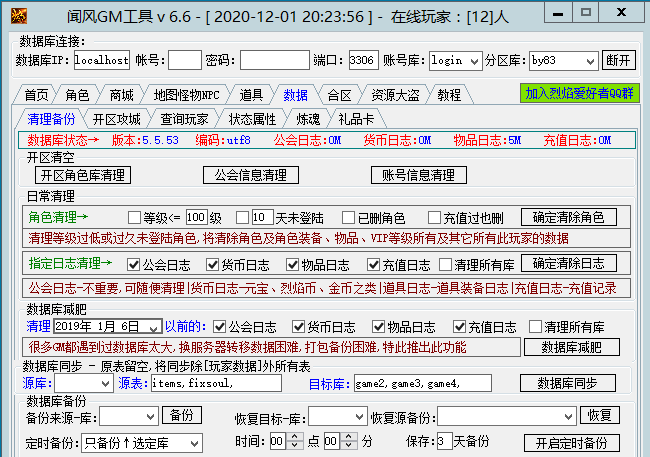Select the 数据 tab
This screenshot has height=457, width=650.
click(x=295, y=95)
